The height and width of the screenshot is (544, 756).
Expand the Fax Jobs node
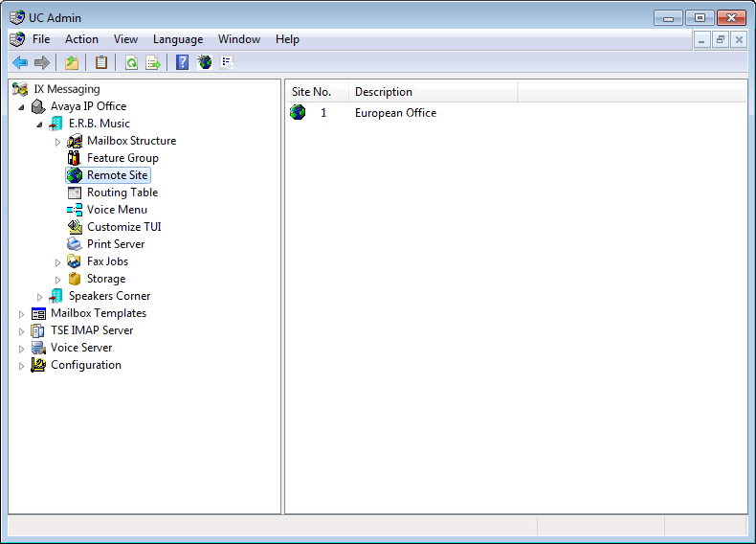point(57,262)
